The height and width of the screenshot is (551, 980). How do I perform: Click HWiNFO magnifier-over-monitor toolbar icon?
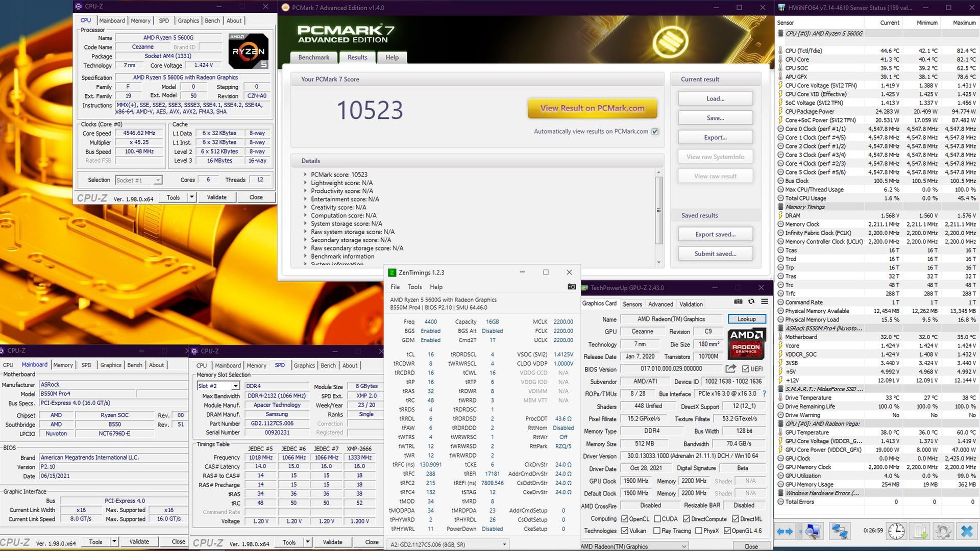click(813, 531)
